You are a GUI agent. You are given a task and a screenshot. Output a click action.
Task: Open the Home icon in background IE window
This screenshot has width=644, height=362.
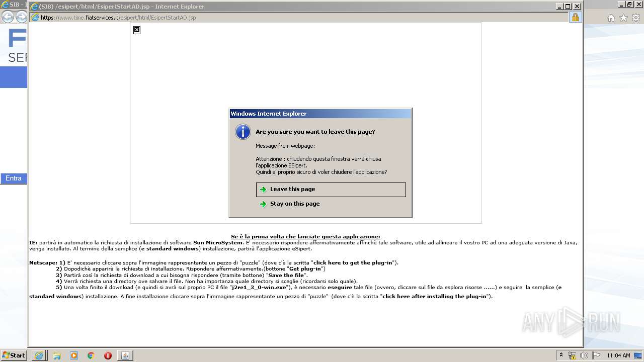click(611, 18)
